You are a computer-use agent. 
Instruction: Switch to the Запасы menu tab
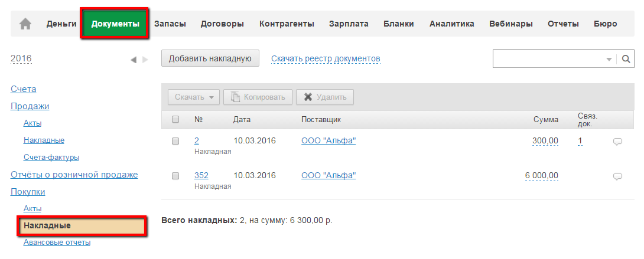point(170,24)
